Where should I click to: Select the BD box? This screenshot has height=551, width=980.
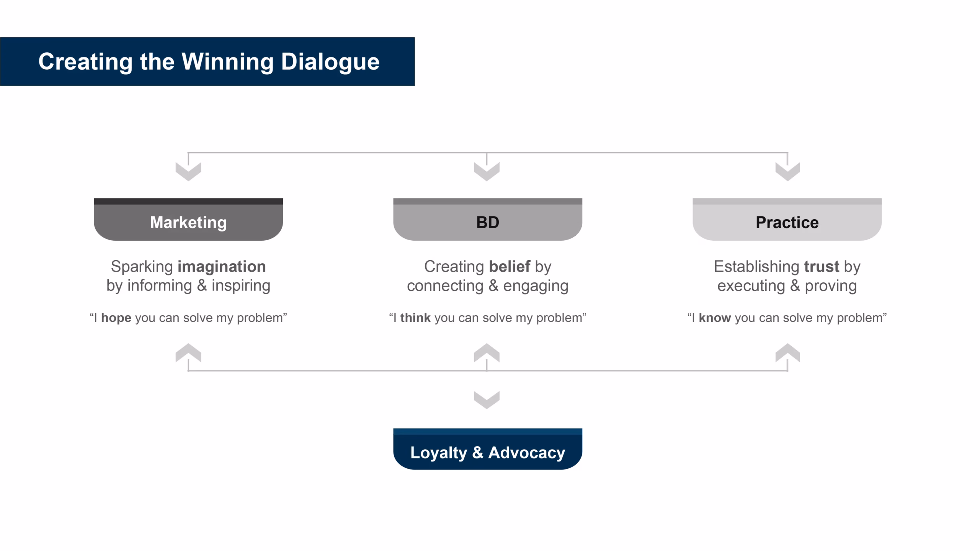pyautogui.click(x=488, y=219)
